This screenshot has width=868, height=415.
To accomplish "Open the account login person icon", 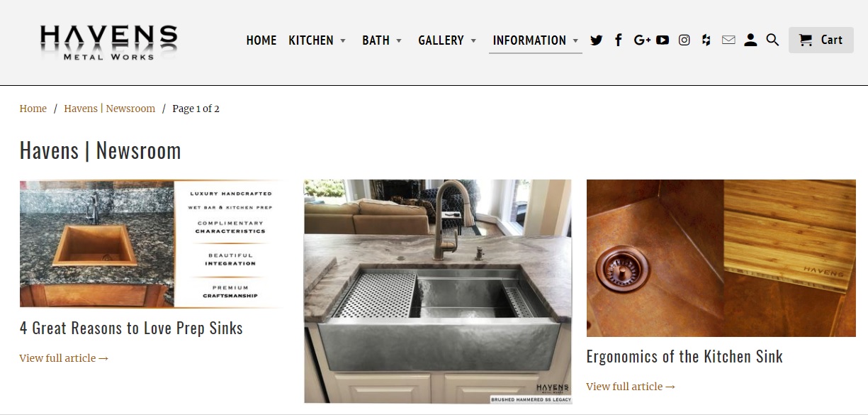I will (750, 40).
